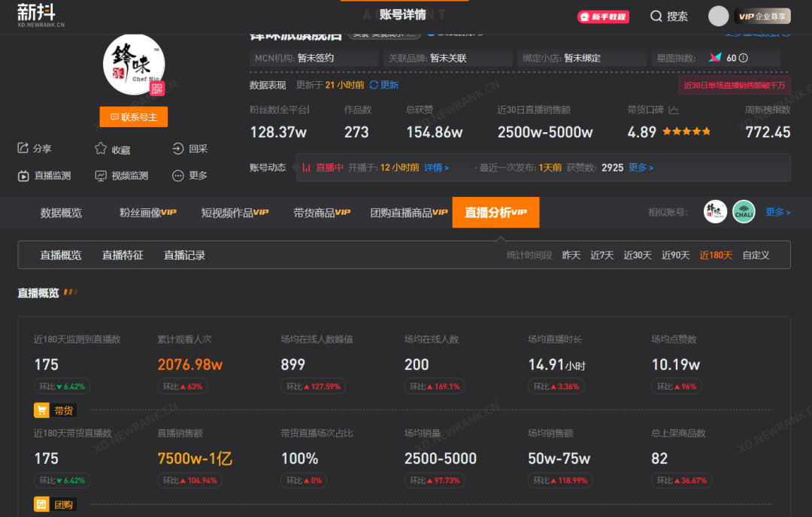Open search with the magnifier icon
The width and height of the screenshot is (812, 517).
click(656, 15)
